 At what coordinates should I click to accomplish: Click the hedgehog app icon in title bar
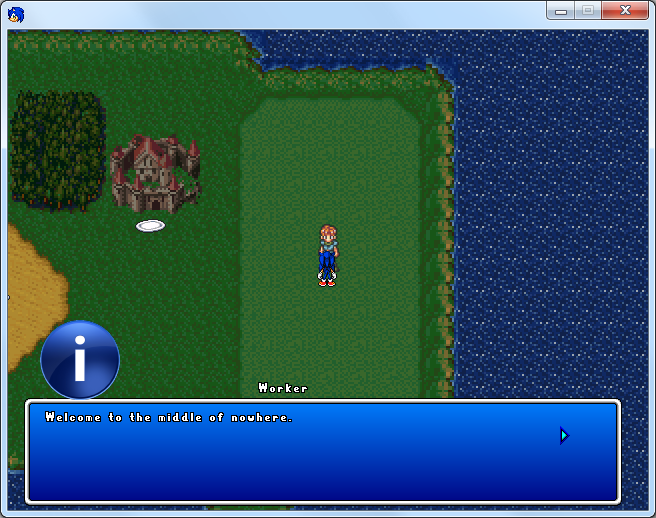click(16, 14)
